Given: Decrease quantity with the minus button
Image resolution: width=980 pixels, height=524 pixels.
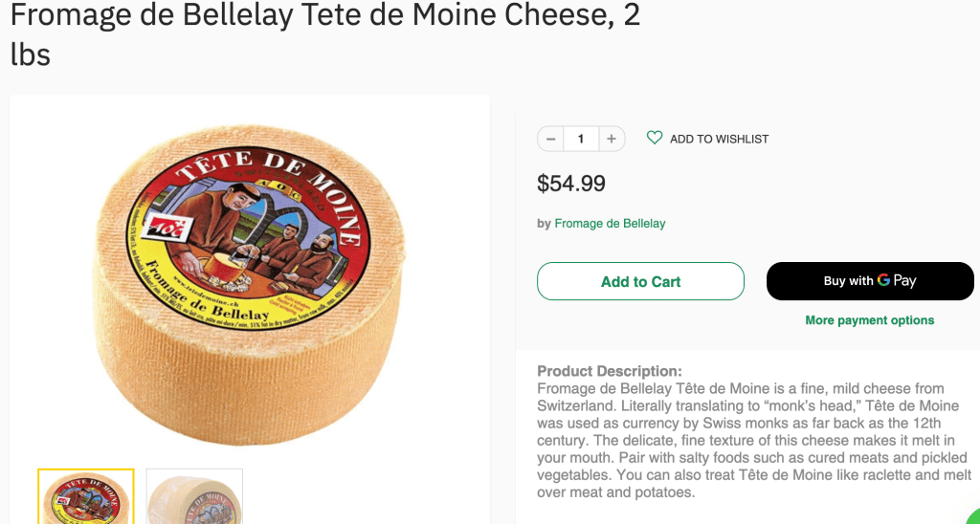Looking at the screenshot, I should pyautogui.click(x=550, y=139).
